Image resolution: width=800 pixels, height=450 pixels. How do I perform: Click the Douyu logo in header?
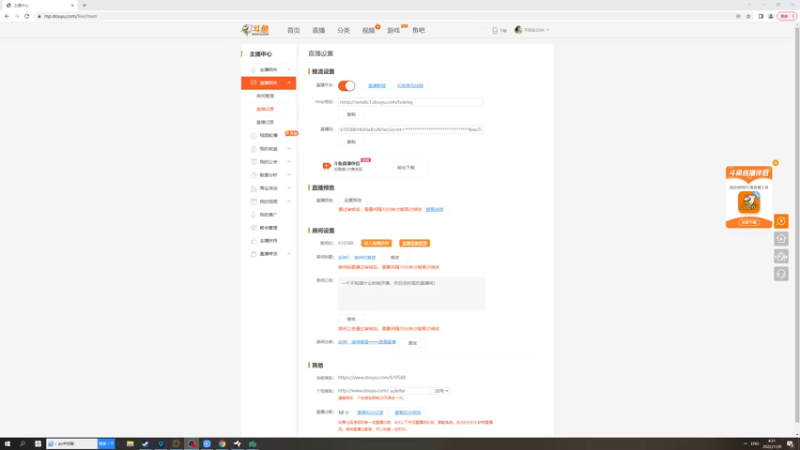255,30
